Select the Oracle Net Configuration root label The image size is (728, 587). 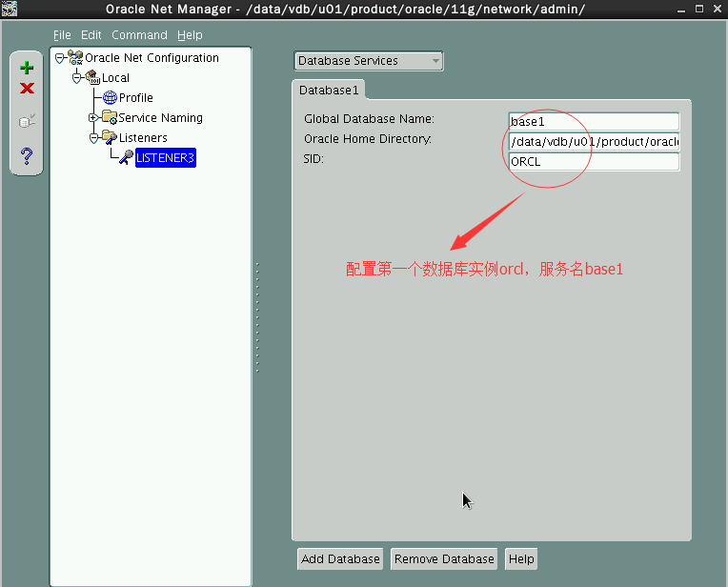[152, 57]
